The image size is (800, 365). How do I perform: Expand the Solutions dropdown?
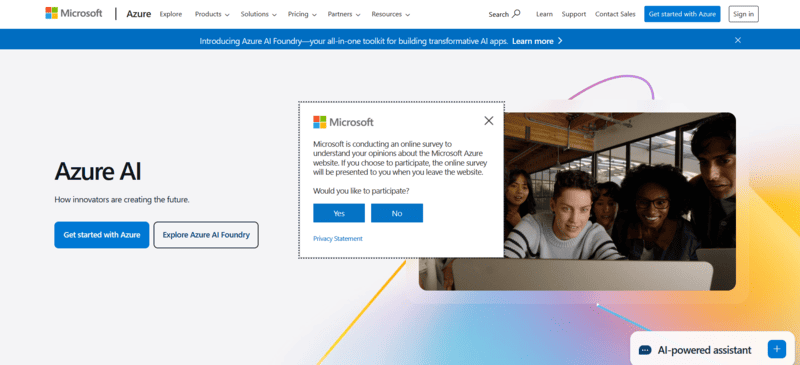pos(259,14)
